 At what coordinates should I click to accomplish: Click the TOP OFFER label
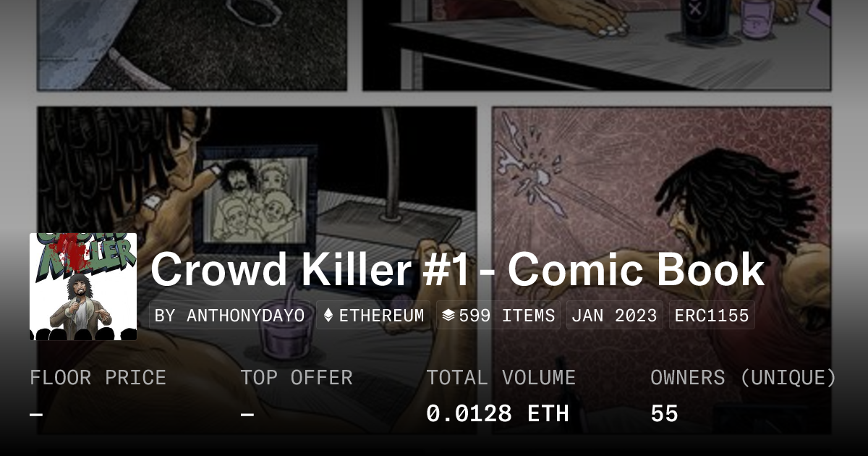point(297,378)
